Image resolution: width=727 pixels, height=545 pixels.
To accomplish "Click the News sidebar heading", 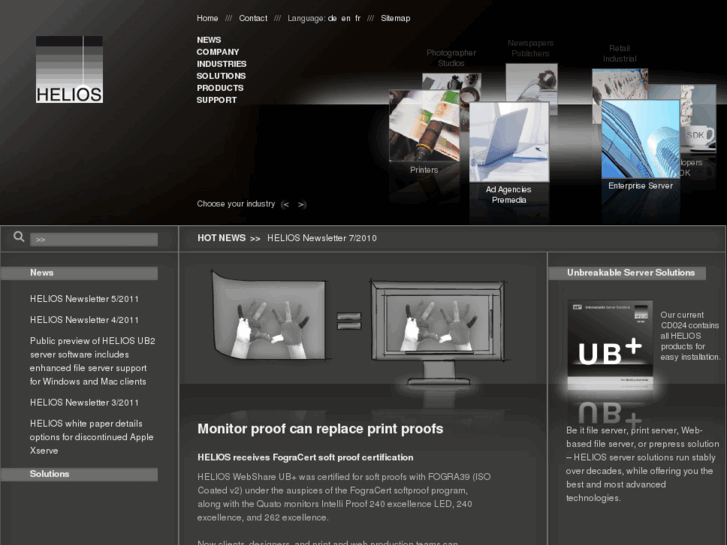I will (x=79, y=273).
